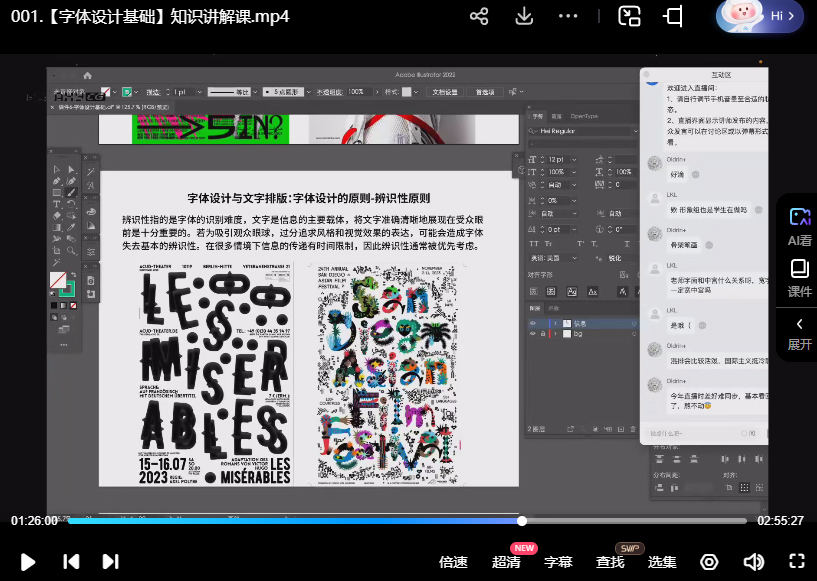The width and height of the screenshot is (817, 581).
Task: Skip to the previous video
Action: [x=71, y=562]
